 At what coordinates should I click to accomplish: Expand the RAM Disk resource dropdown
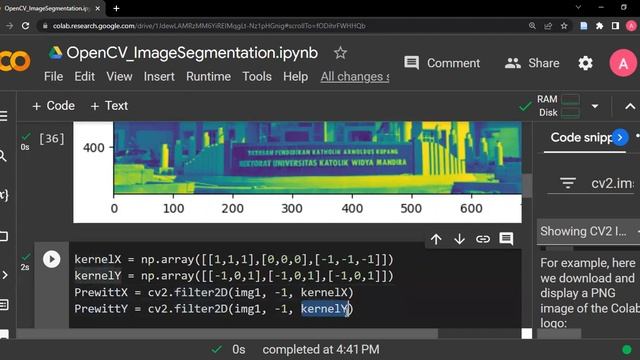coord(595,106)
